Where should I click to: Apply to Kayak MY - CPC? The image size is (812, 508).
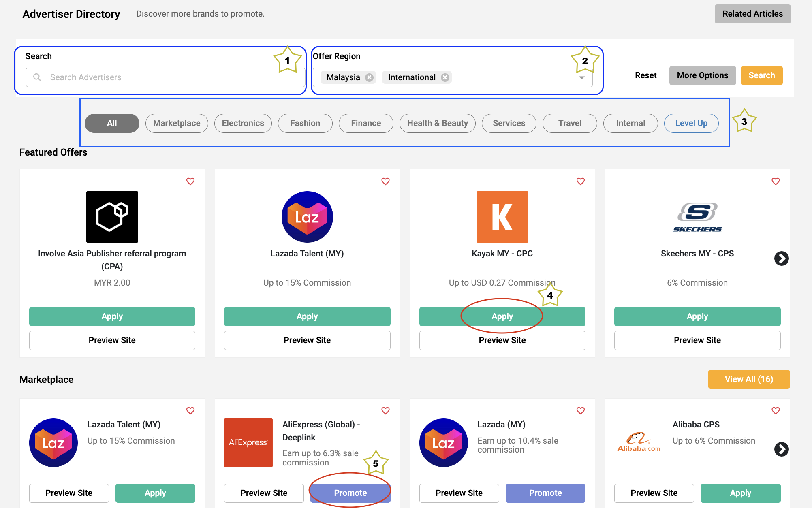click(x=502, y=316)
